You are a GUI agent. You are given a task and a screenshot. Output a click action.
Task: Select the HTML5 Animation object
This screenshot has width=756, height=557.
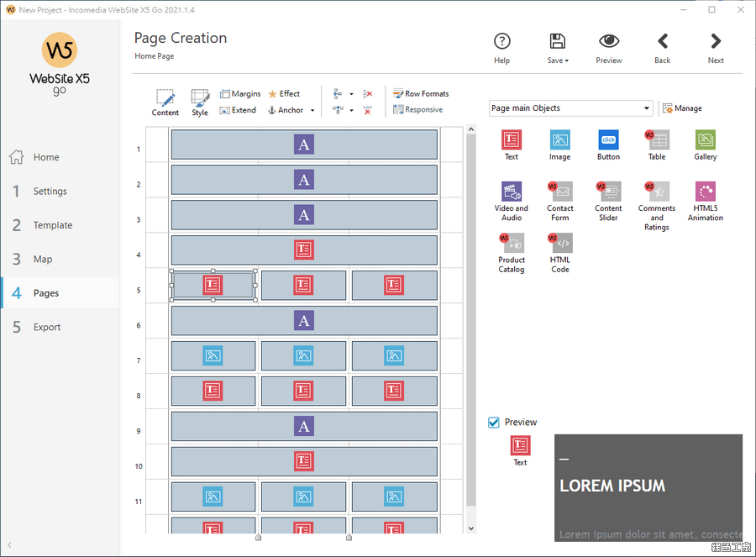pos(706,201)
